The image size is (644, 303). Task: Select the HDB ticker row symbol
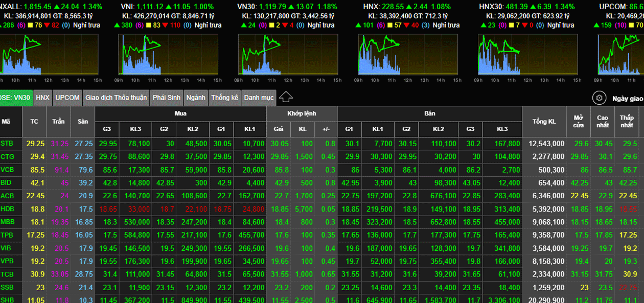(8, 209)
